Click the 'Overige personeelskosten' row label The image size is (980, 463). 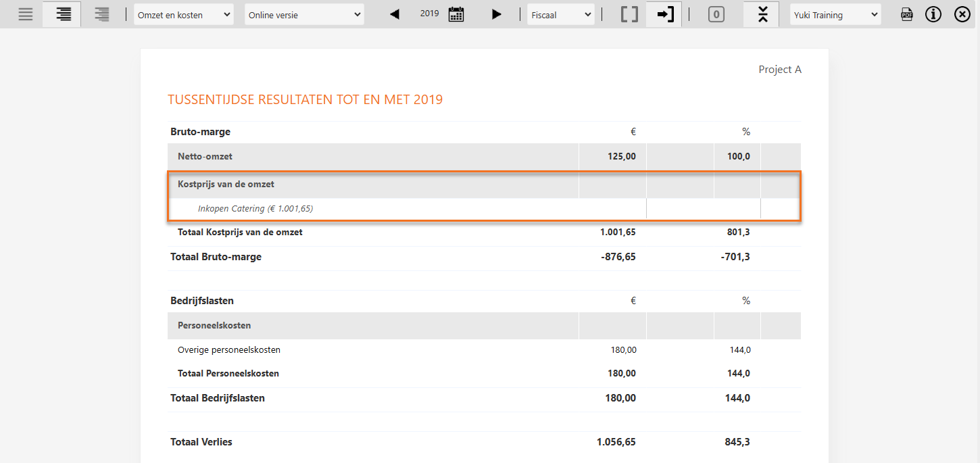(229, 350)
